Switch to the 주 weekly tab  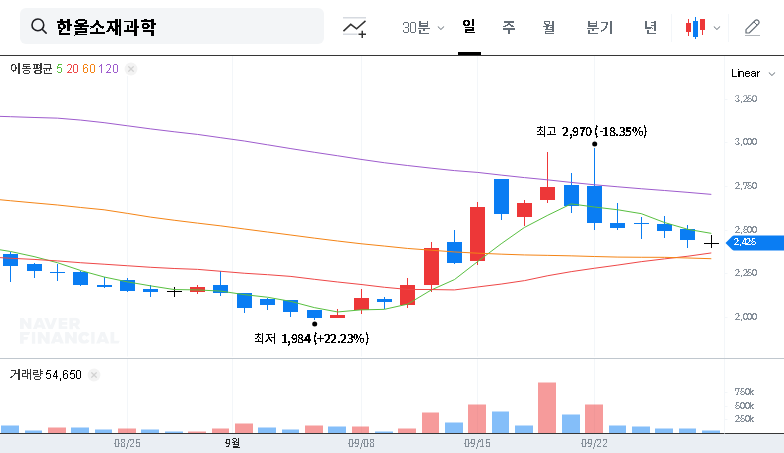509,27
